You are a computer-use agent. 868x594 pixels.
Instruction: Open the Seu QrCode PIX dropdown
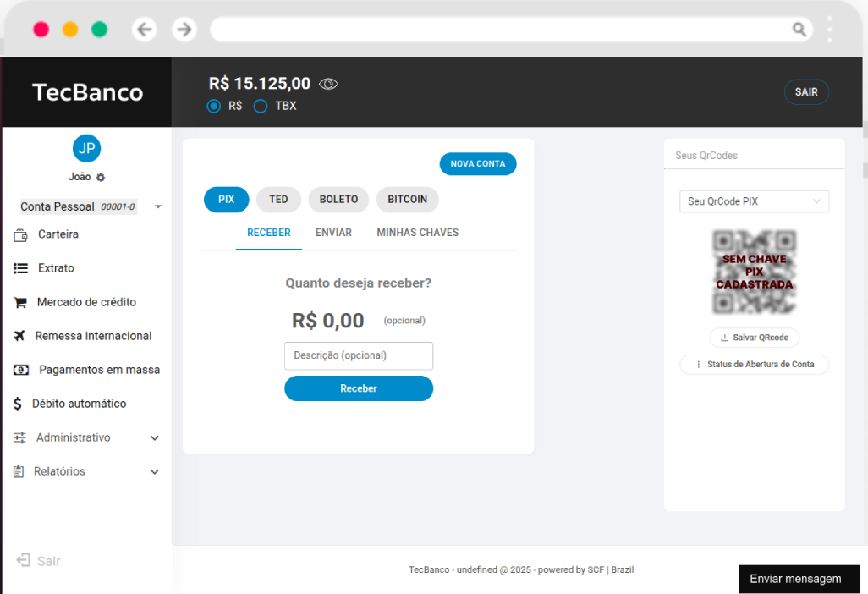[754, 201]
